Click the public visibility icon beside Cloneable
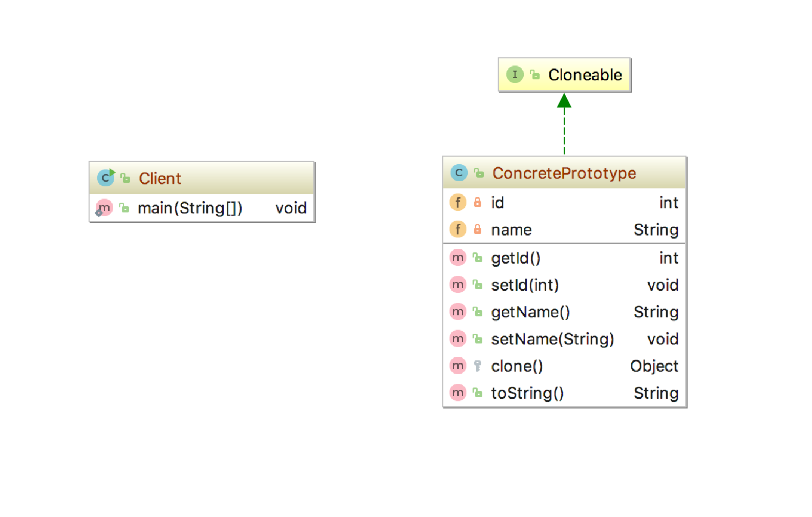 click(535, 75)
